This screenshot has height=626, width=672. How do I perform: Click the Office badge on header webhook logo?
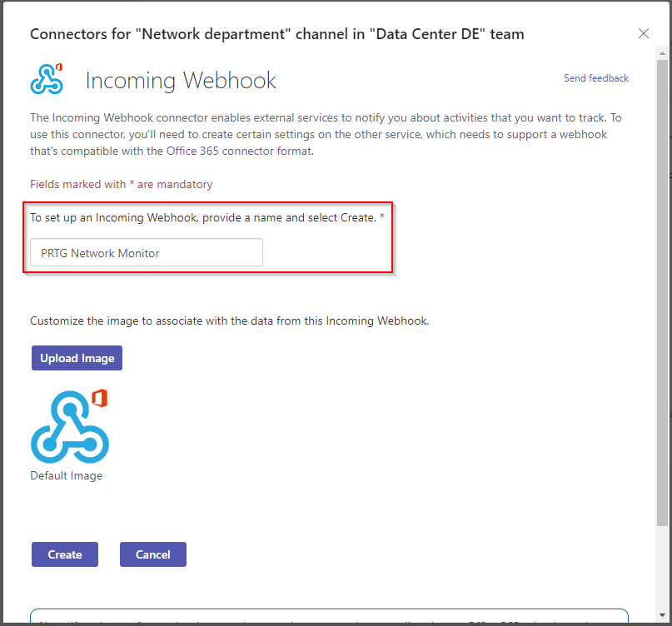59,67
